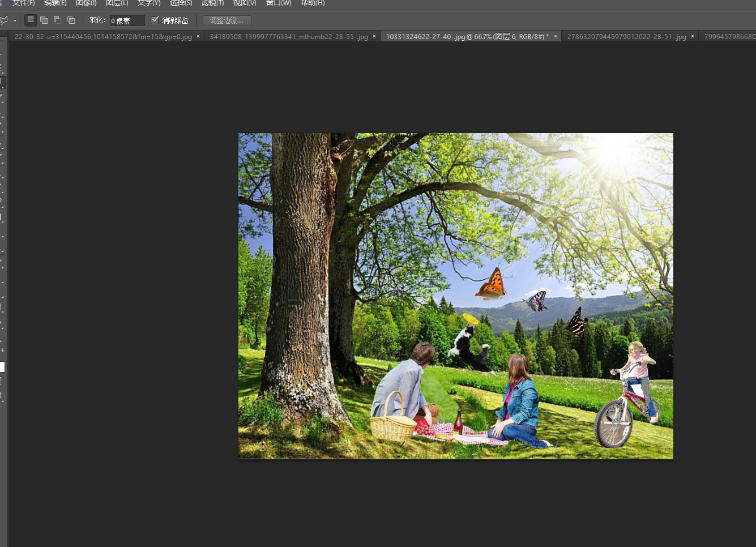756x547 pixels.
Task: Click the 羽化 feather value field
Action: coord(127,20)
